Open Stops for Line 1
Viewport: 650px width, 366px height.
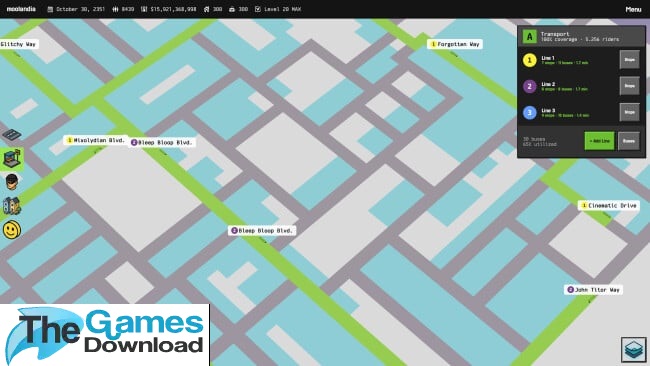coord(630,60)
